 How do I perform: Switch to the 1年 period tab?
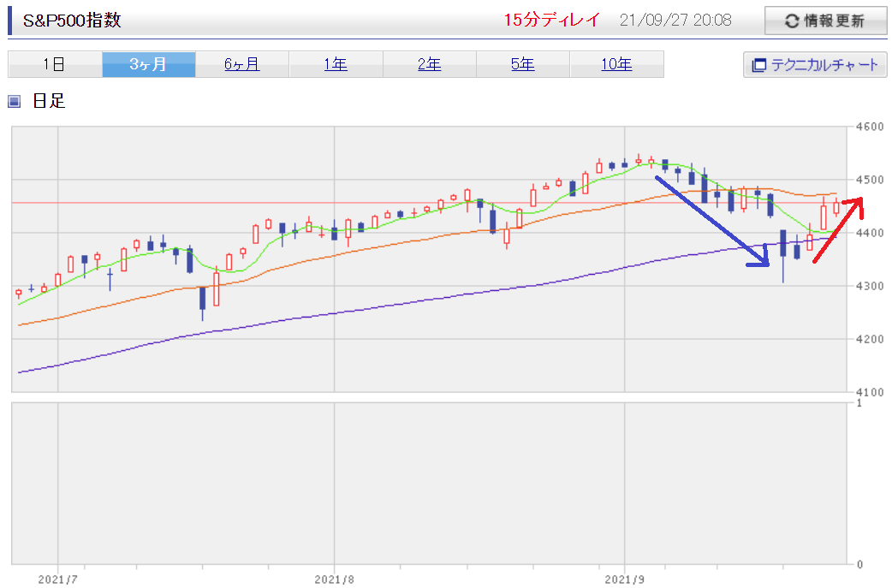336,63
